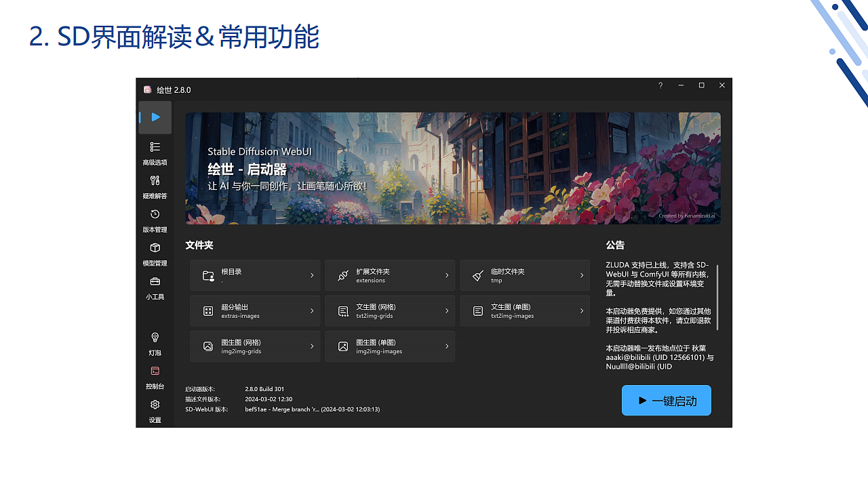The image size is (868, 488).
Task: Click the extensions folder label text
Action: (370, 281)
